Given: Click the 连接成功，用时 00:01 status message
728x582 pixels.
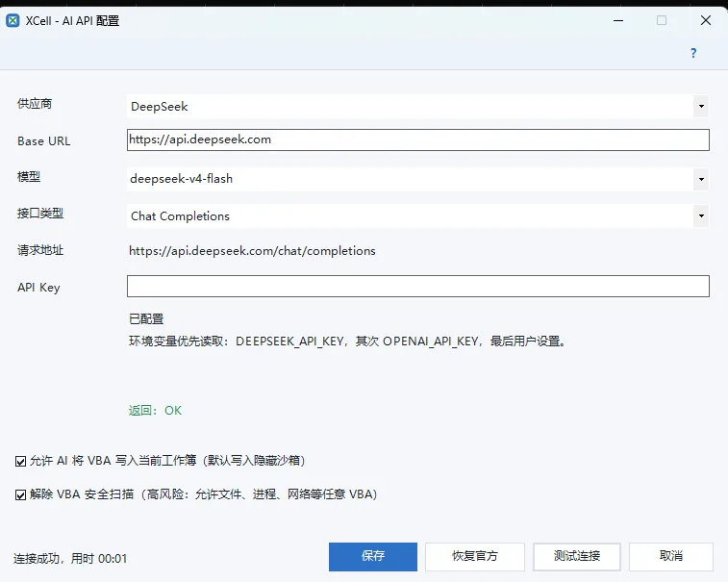Looking at the screenshot, I should click(70, 558).
